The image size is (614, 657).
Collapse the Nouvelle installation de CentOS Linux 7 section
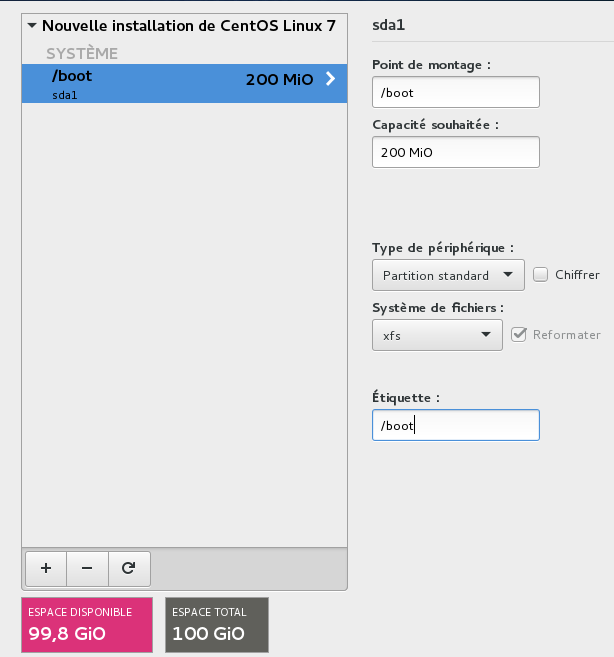[x=33, y=25]
